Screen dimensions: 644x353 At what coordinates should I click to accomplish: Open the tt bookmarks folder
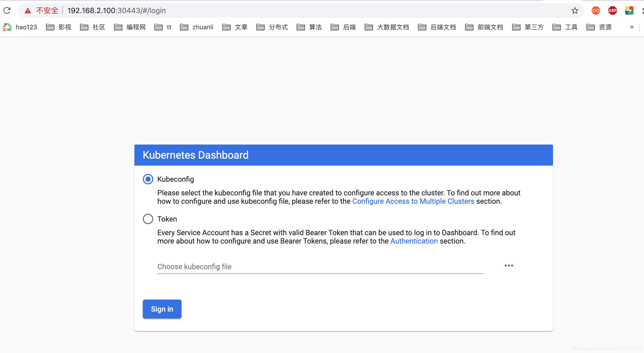163,27
